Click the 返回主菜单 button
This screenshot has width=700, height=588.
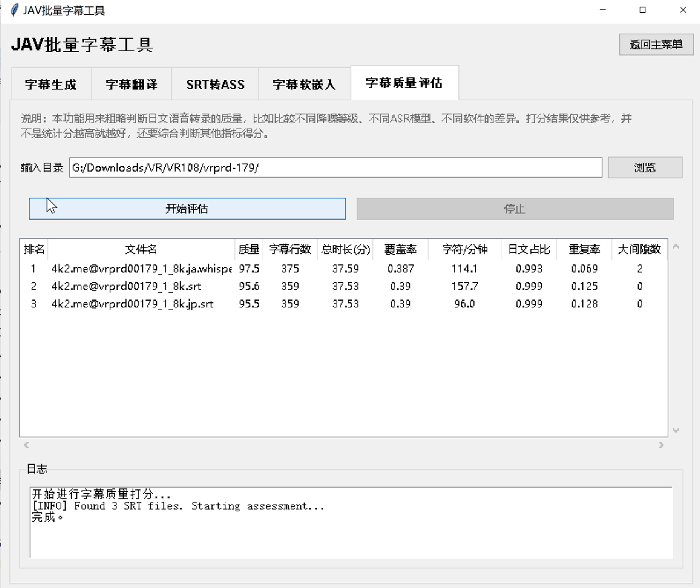point(656,44)
